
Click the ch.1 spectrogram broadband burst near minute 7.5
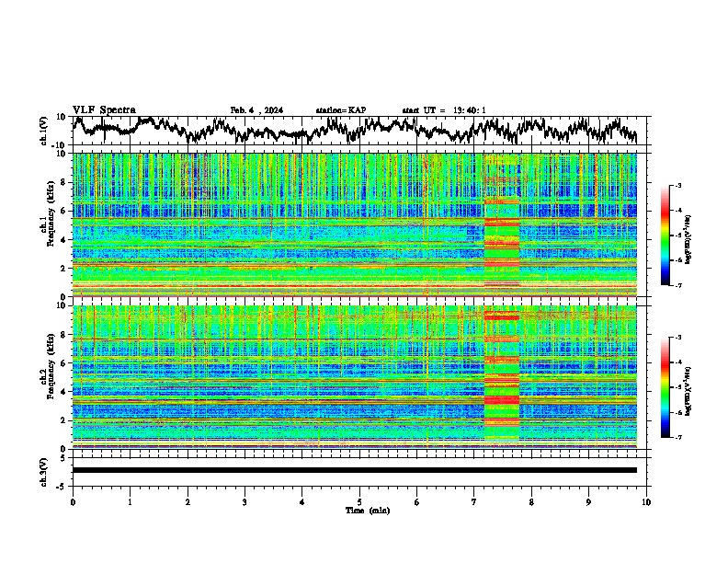pos(502,224)
